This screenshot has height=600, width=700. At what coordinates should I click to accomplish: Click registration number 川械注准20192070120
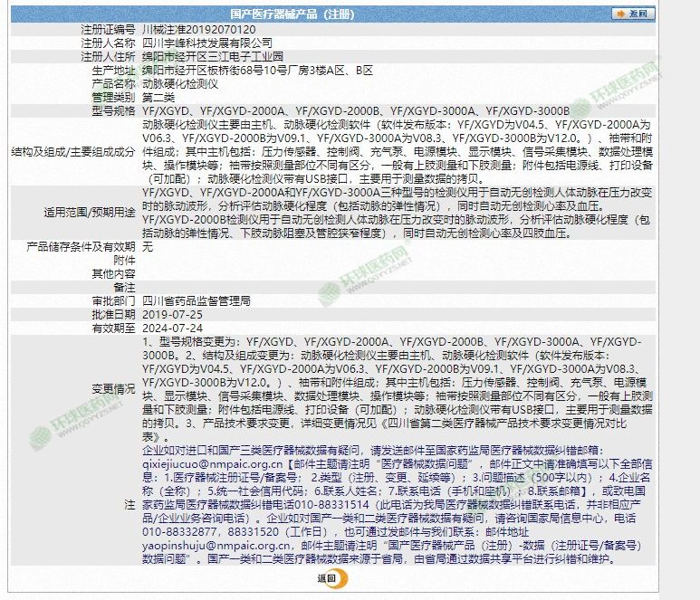pyautogui.click(x=192, y=30)
